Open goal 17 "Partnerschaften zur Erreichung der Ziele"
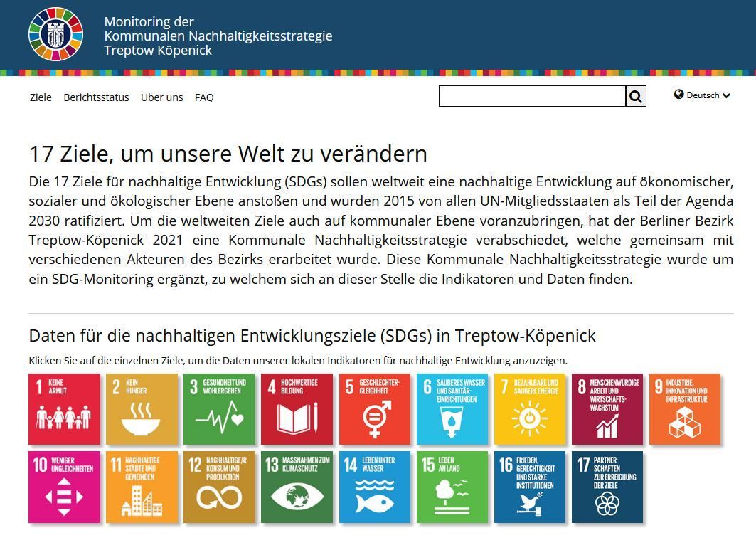Viewport: 756px width, 560px height. click(x=607, y=487)
